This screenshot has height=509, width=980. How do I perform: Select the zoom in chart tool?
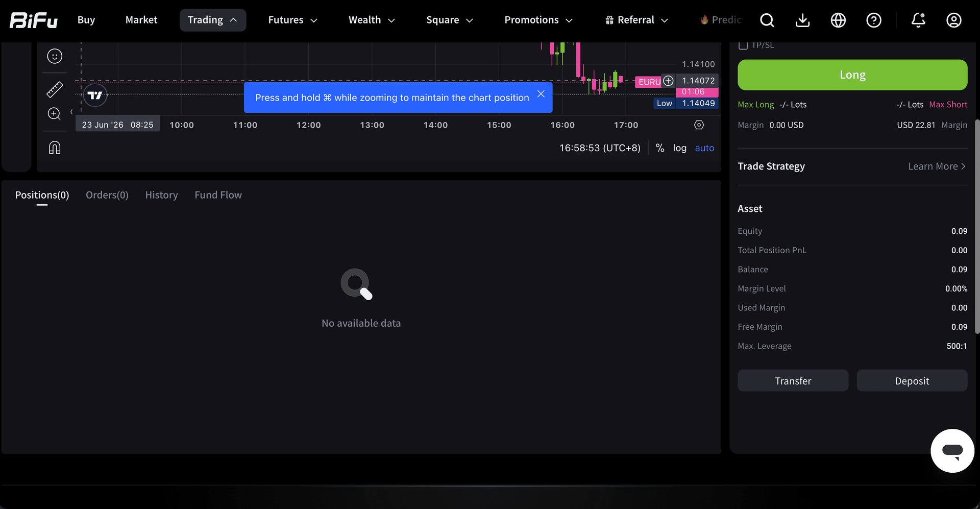pos(54,113)
